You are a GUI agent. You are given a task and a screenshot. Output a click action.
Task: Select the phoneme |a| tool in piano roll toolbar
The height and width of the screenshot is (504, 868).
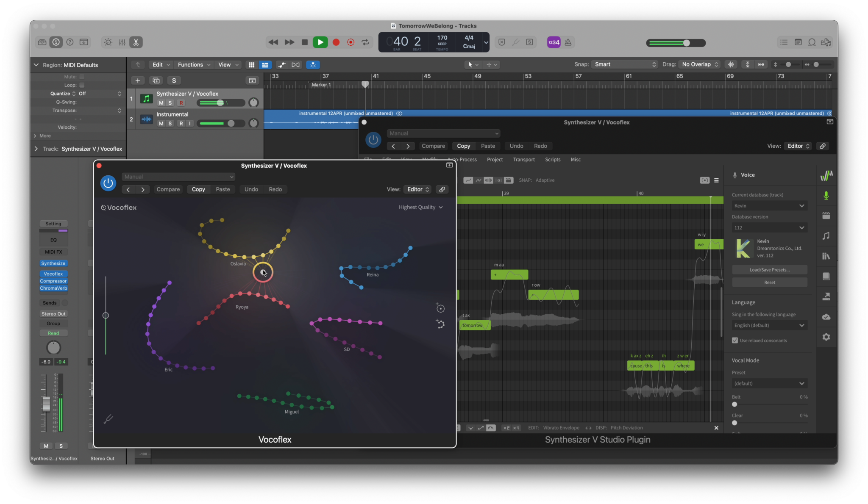tap(498, 180)
